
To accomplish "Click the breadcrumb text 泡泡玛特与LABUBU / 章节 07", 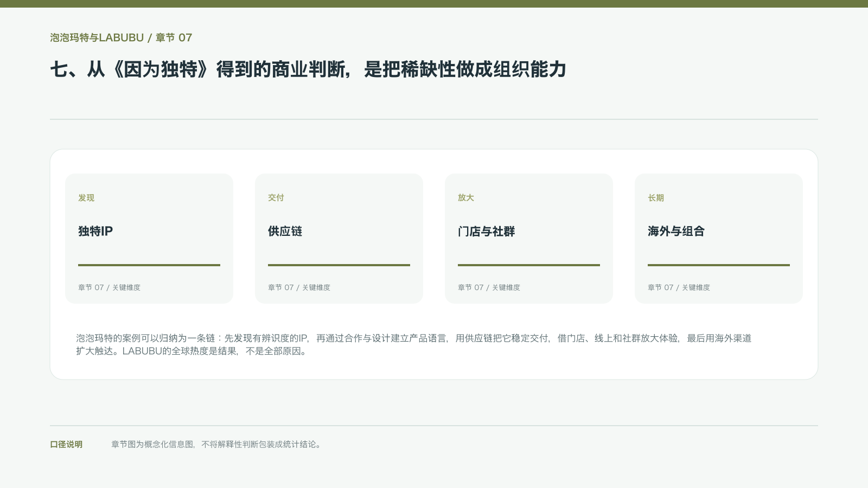I will click(x=121, y=37).
